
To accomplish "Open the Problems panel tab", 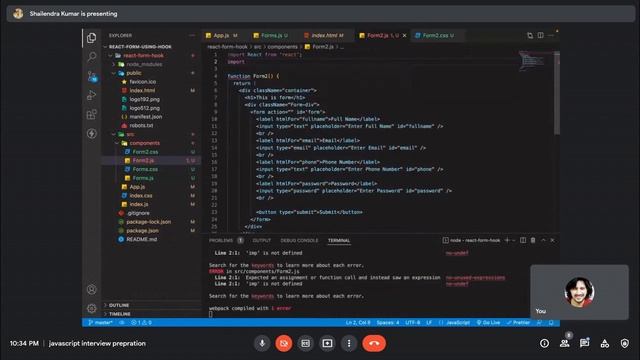I will 226,240.
